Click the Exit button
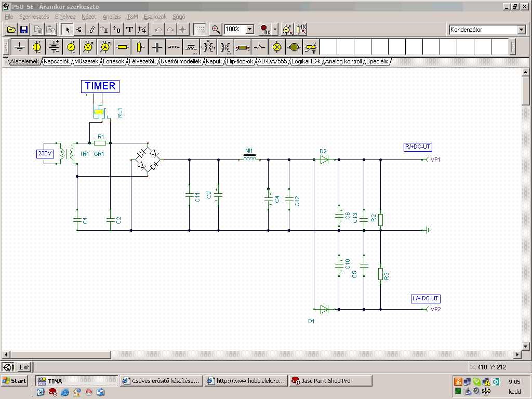532x399 pixels. pos(24,367)
